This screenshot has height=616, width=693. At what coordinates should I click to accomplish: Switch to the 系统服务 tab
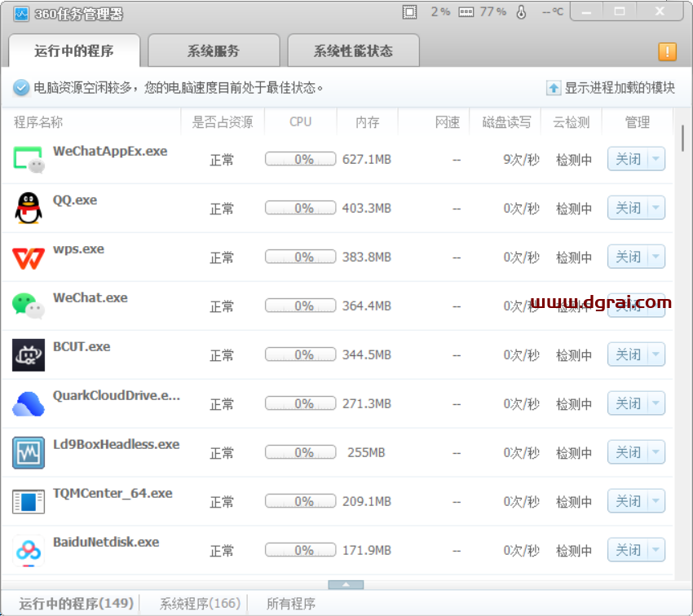click(x=214, y=51)
